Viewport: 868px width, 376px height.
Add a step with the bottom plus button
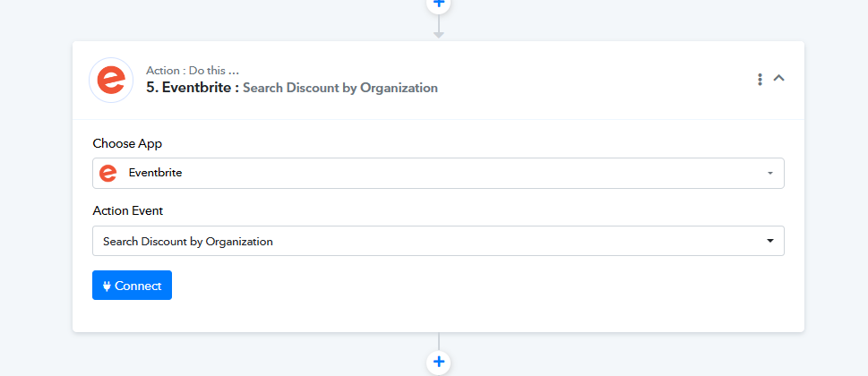[x=438, y=363]
